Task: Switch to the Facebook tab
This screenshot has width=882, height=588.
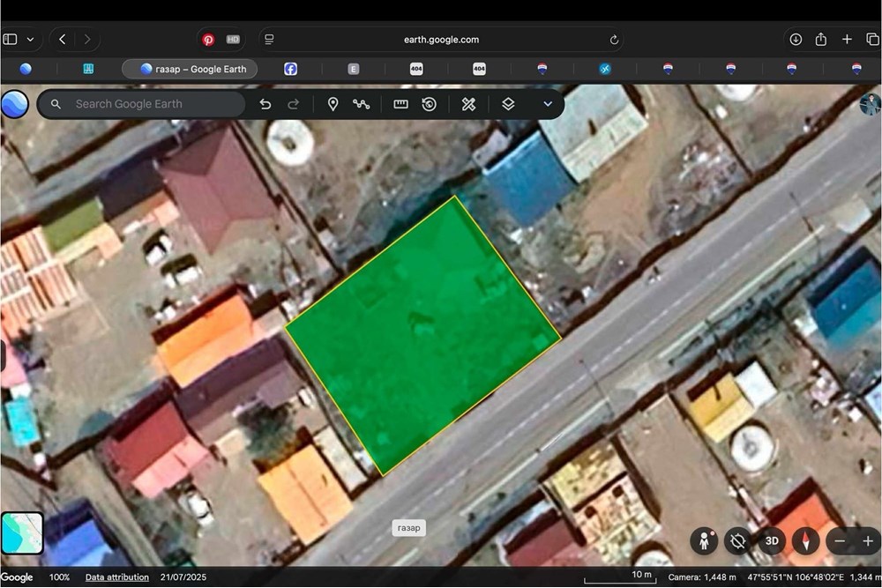Action: pos(290,69)
